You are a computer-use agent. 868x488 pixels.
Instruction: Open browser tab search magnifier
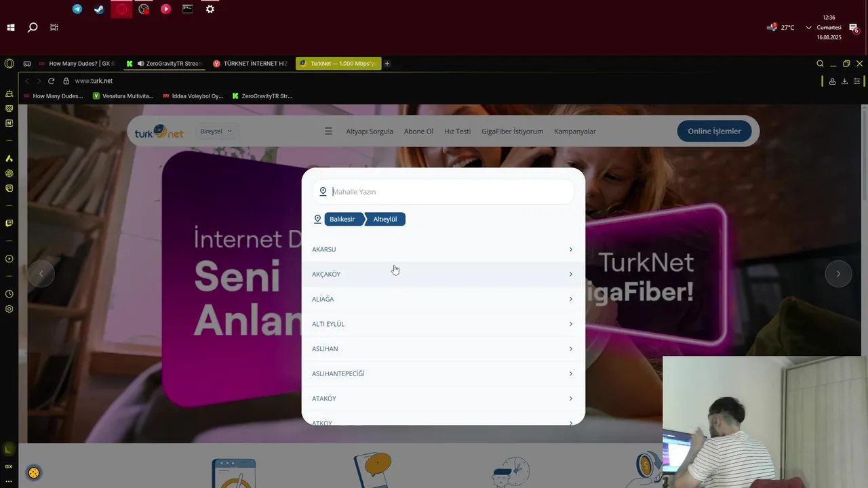tap(820, 64)
